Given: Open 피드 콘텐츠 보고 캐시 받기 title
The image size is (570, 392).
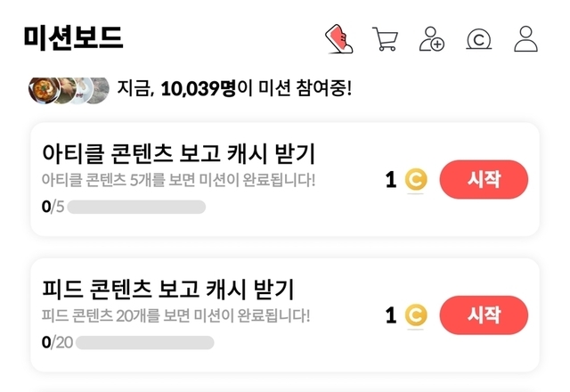Looking at the screenshot, I should [x=167, y=289].
